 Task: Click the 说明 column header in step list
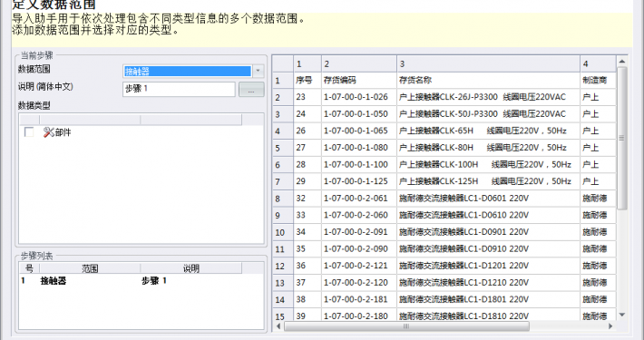pos(191,268)
